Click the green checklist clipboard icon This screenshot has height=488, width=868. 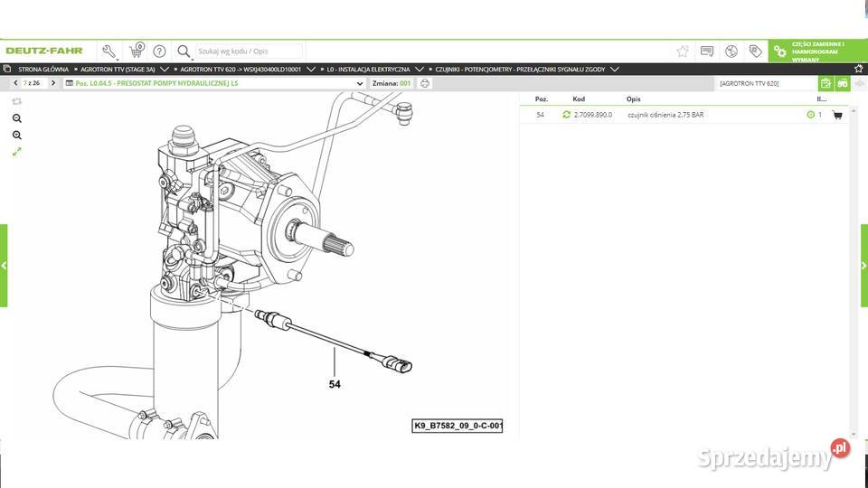826,83
